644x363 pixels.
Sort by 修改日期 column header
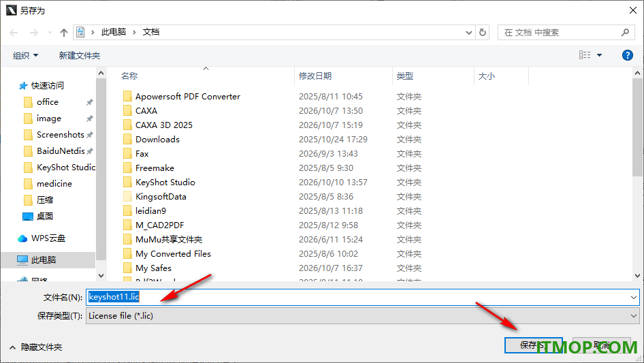[x=315, y=76]
